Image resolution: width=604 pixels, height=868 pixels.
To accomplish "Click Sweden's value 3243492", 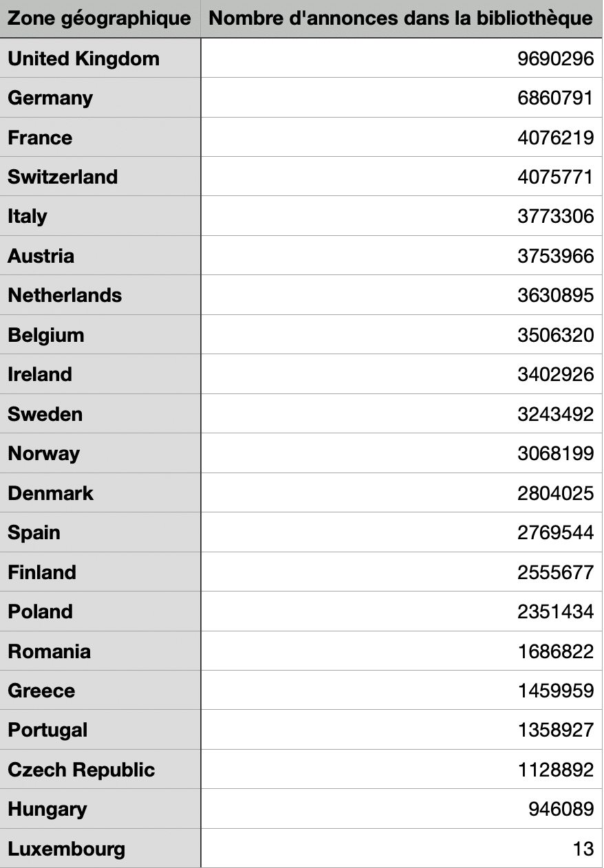I will coord(554,414).
